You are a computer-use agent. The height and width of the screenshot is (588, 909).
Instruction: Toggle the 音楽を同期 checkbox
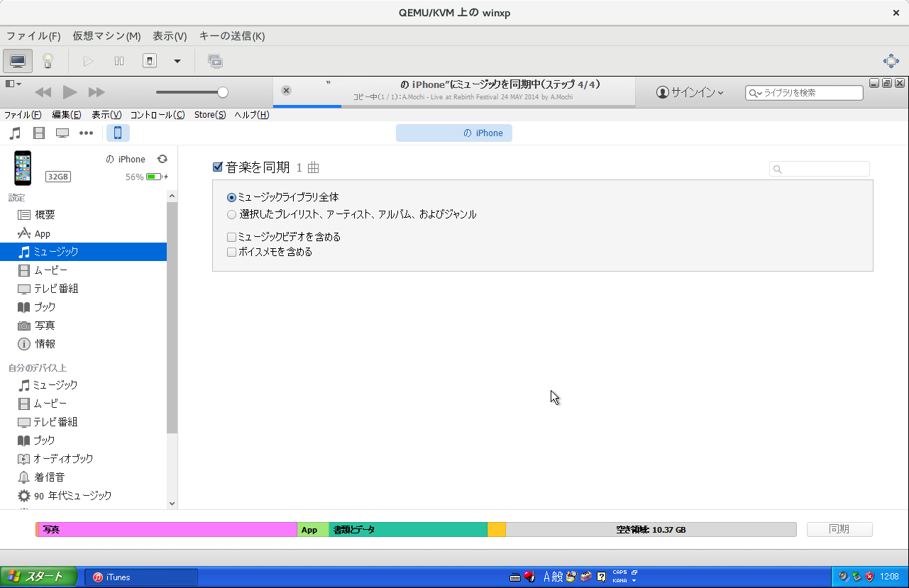pos(218,167)
